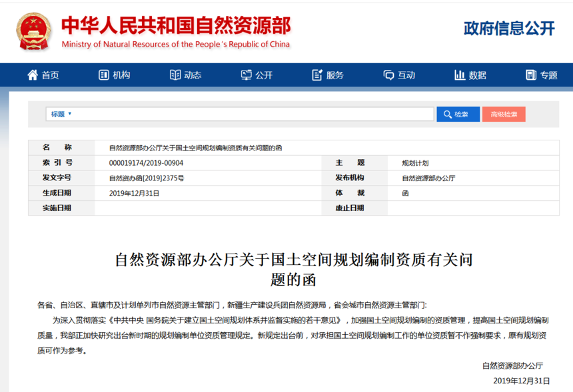This screenshot has height=392, width=573.
Task: Visit the 专题 section
Action: point(542,75)
